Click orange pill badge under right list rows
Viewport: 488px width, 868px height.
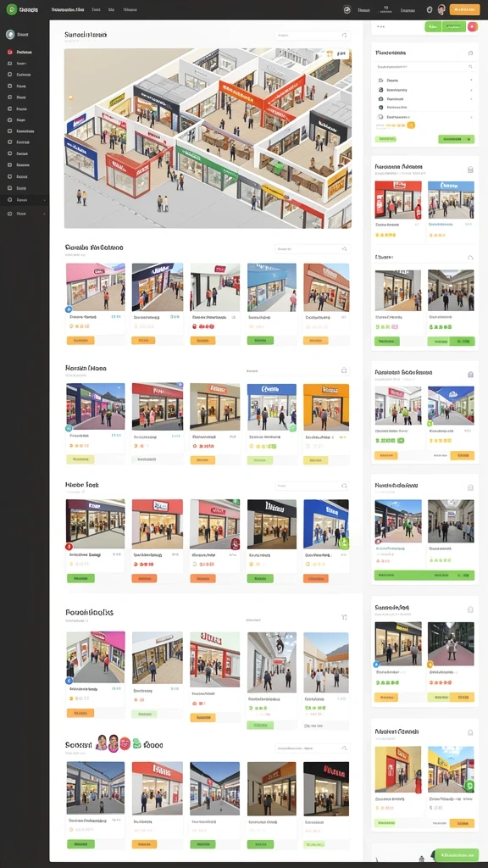tap(411, 125)
